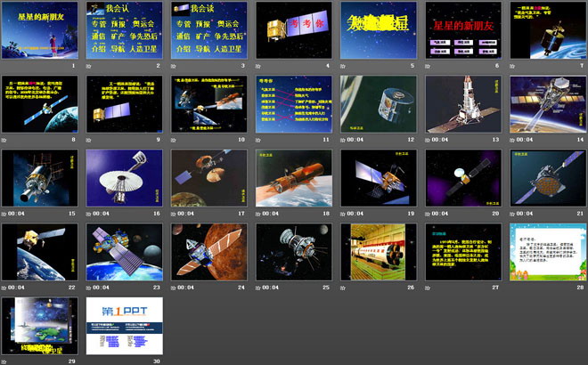588x365 pixels.
Task: Click the star icon under slide 29
Action: pos(4,361)
